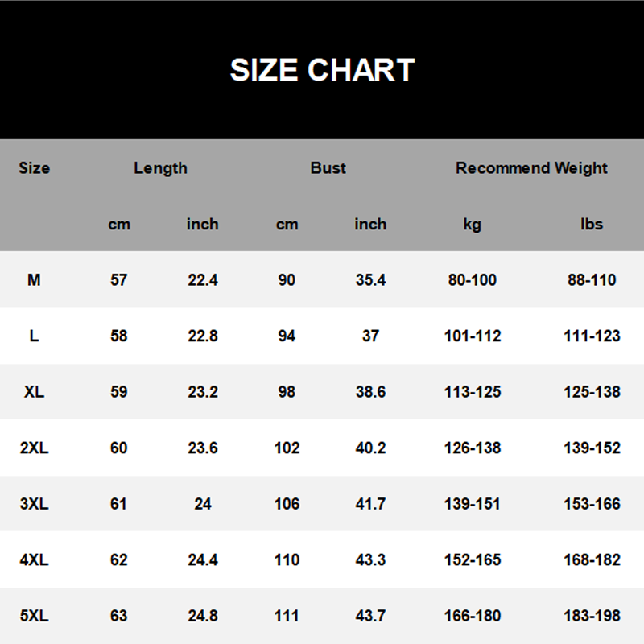
Task: Click the L size row label
Action: coord(34,336)
